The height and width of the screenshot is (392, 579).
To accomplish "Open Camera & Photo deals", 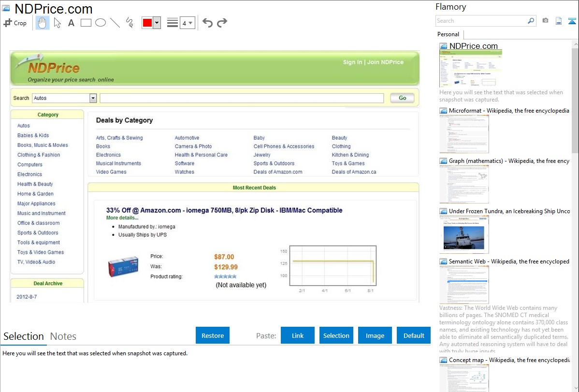I will [193, 146].
